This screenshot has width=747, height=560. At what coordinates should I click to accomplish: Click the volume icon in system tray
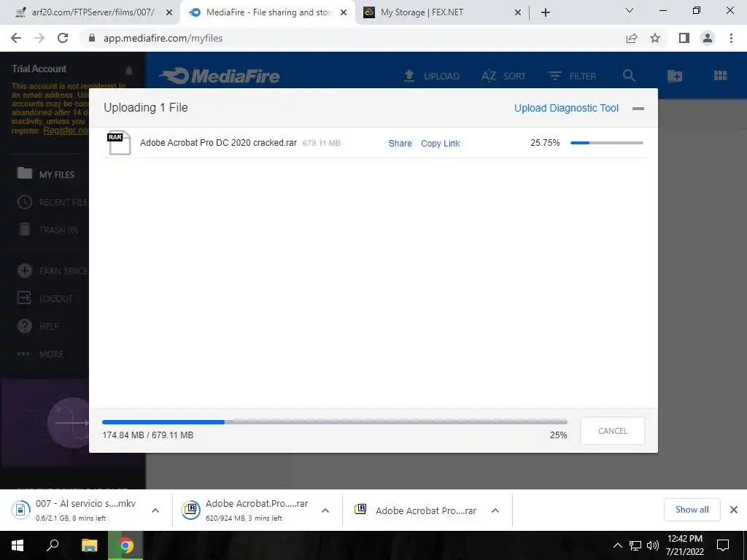(653, 545)
